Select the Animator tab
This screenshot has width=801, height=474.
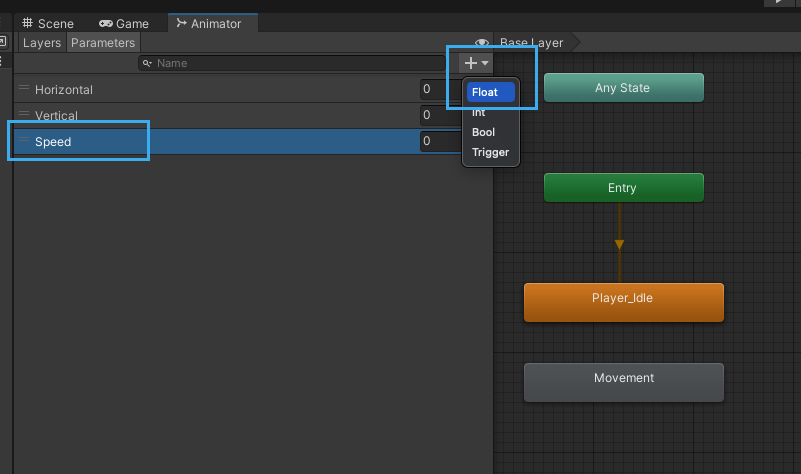click(211, 23)
